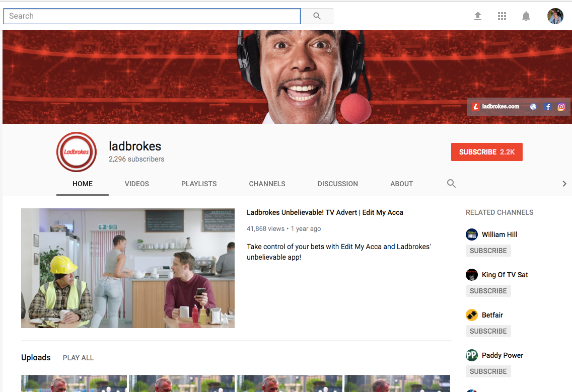Click the Take control of your bets description
Viewport: 572px width, 392px height.
point(338,252)
